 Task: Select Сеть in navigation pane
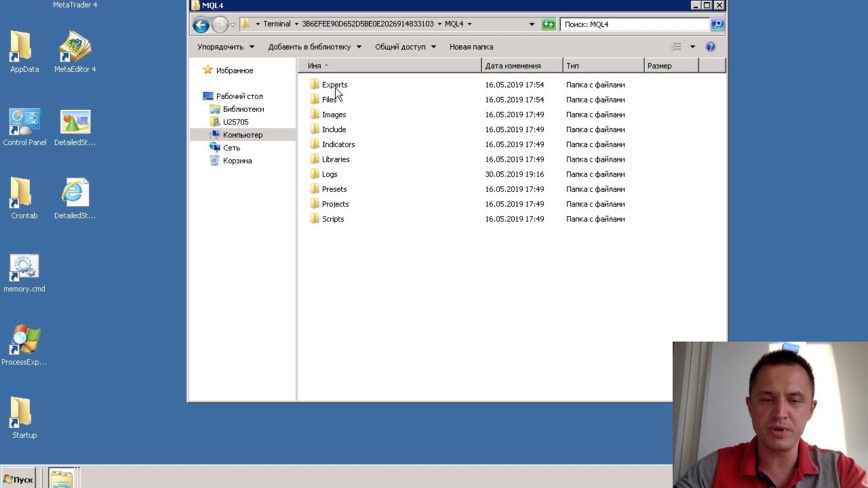[x=231, y=148]
